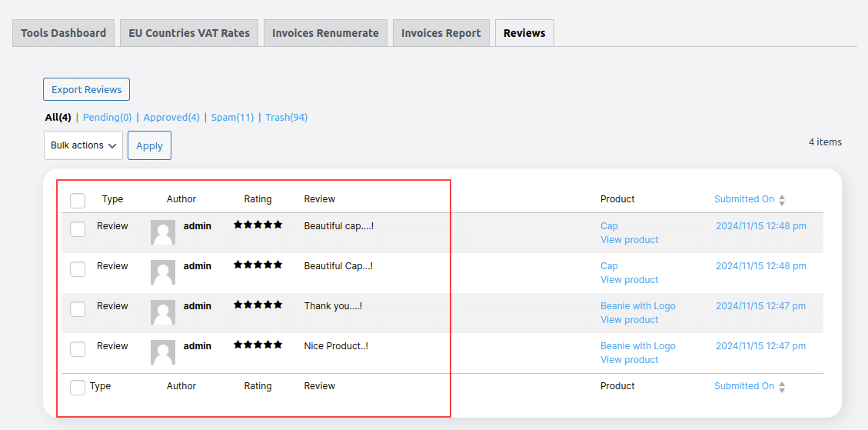Click 'Beautiful cap....!' review text
Viewport: 868px width, 430px height.
click(x=339, y=225)
